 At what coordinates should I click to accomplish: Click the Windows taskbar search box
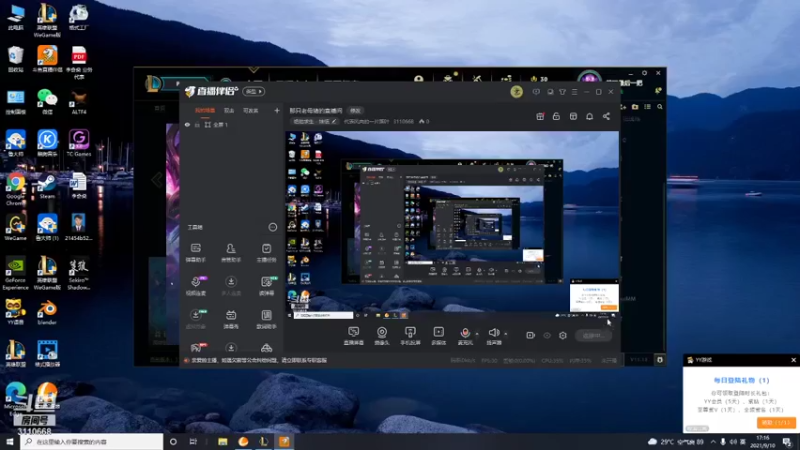click(92, 442)
